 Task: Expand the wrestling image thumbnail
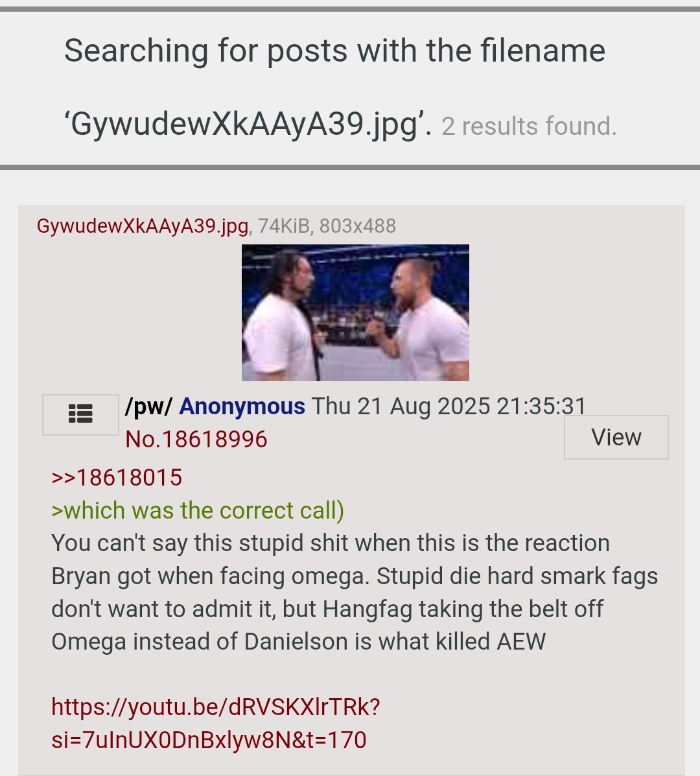click(355, 312)
